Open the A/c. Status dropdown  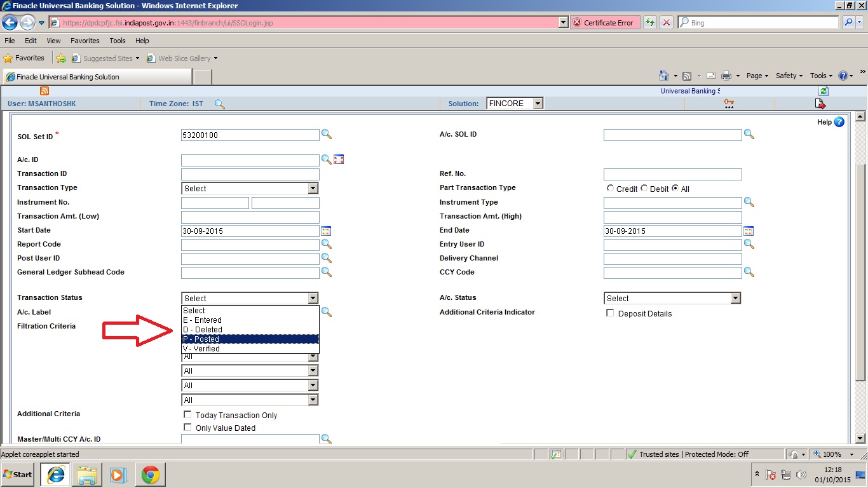[735, 298]
